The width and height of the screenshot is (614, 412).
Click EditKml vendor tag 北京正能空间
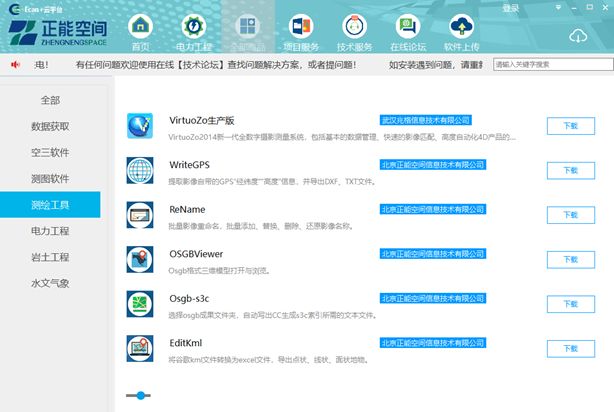[x=433, y=343]
